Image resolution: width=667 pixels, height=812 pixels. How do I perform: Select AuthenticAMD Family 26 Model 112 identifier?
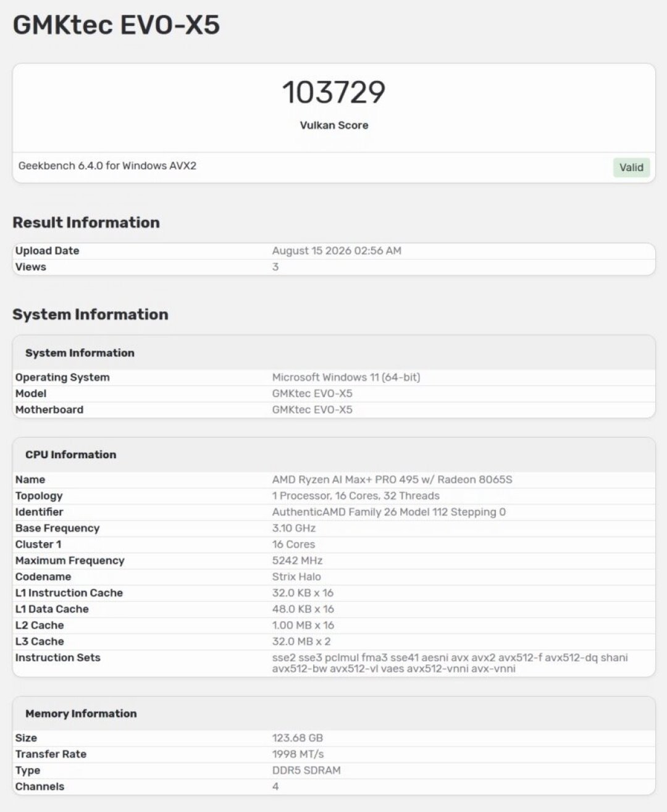(x=389, y=512)
